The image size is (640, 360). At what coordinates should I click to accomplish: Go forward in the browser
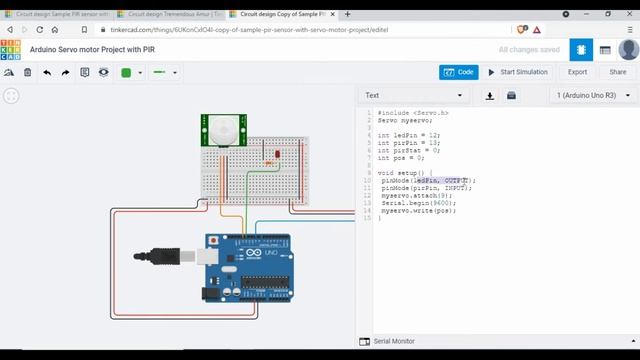(24, 30)
